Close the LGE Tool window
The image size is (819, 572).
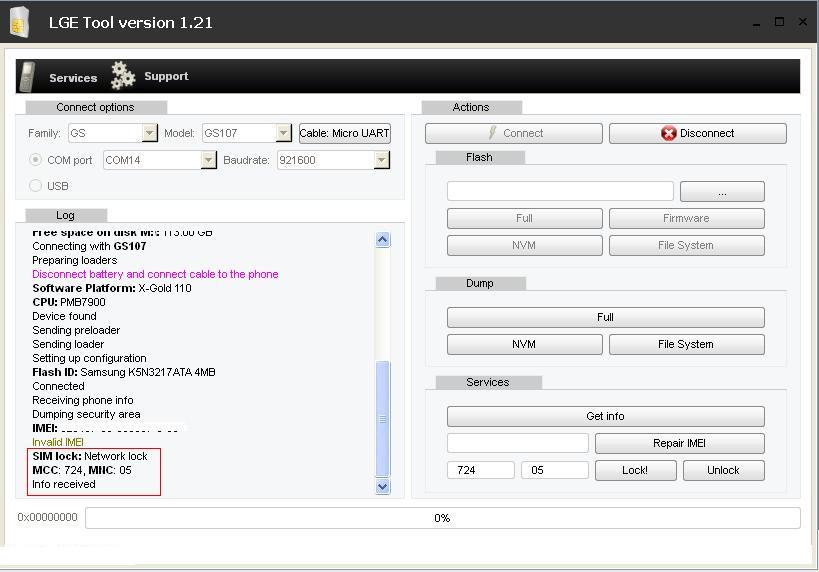click(803, 22)
